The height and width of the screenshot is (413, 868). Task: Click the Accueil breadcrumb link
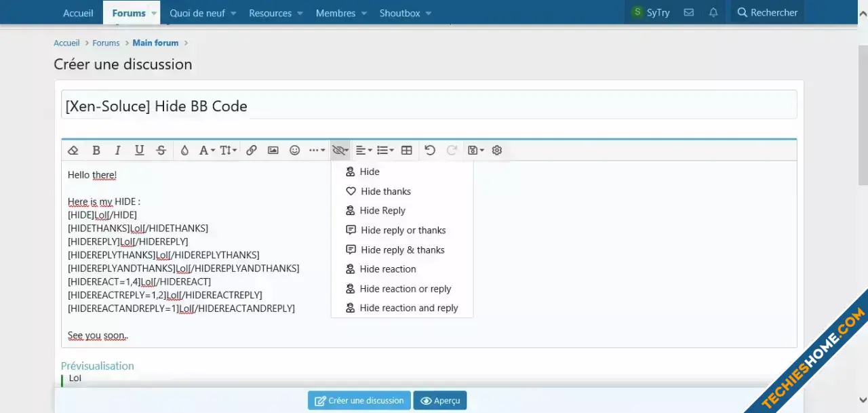(66, 43)
